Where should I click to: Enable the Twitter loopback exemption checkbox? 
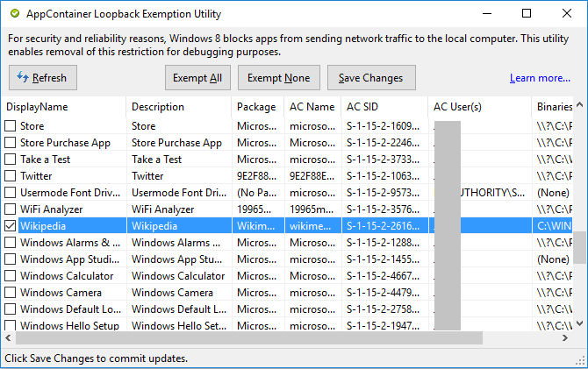(x=11, y=176)
